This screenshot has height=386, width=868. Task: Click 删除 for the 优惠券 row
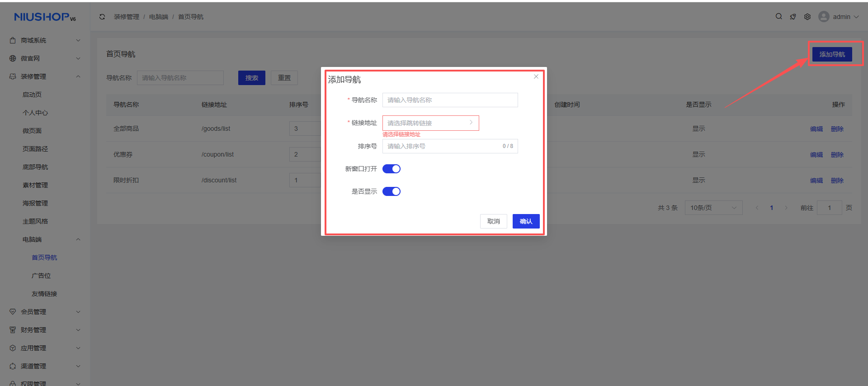pyautogui.click(x=837, y=155)
